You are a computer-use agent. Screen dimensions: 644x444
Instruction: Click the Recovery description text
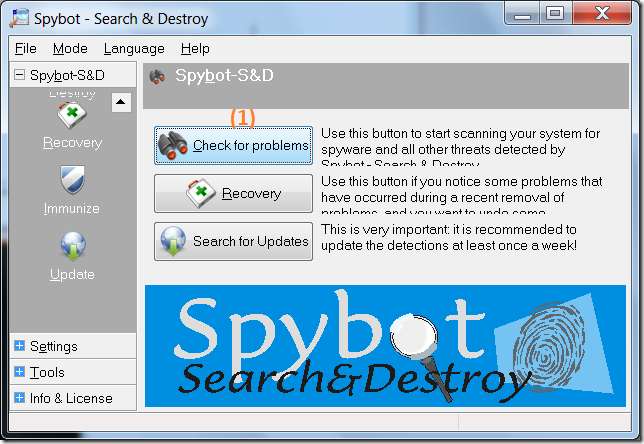(x=462, y=196)
